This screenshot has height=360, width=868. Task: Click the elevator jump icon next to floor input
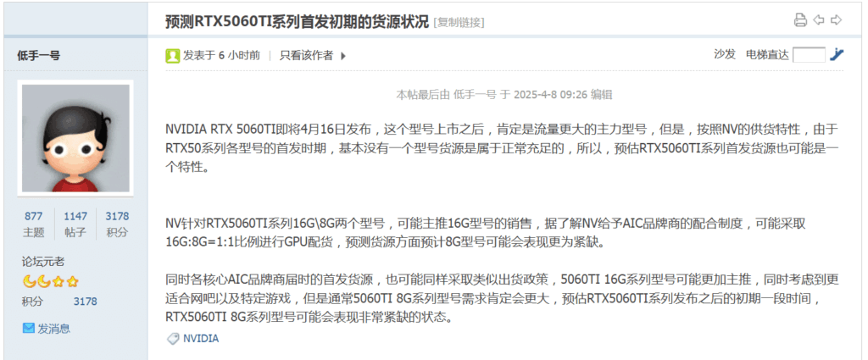837,54
